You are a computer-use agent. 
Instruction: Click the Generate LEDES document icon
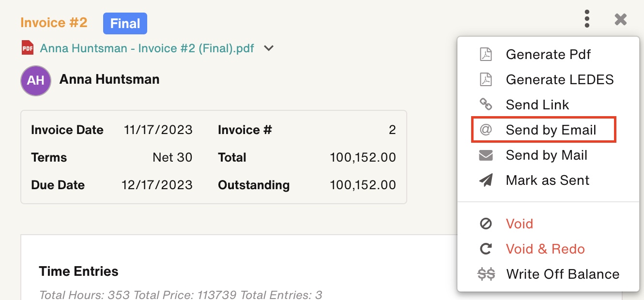[x=486, y=79]
